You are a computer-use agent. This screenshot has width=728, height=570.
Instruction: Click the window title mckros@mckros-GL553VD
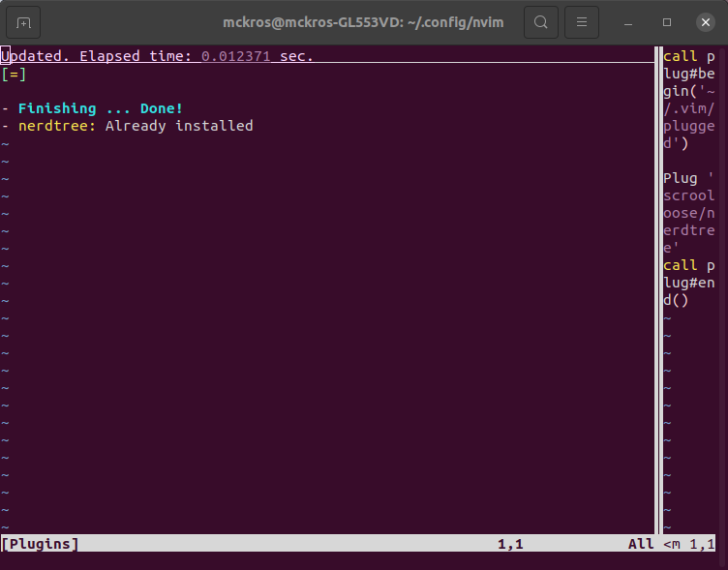click(x=363, y=22)
